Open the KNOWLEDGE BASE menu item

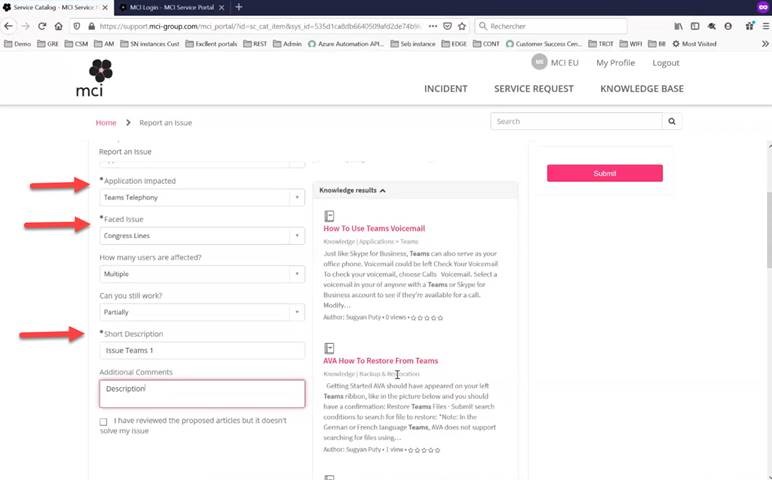642,89
